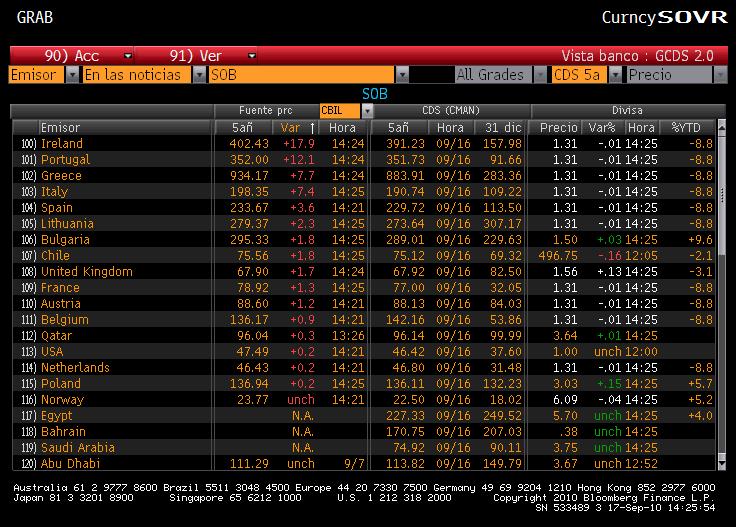This screenshot has width=736, height=527.
Task: Click Abu Dhabi Hora value 9/7
Action: (354, 463)
